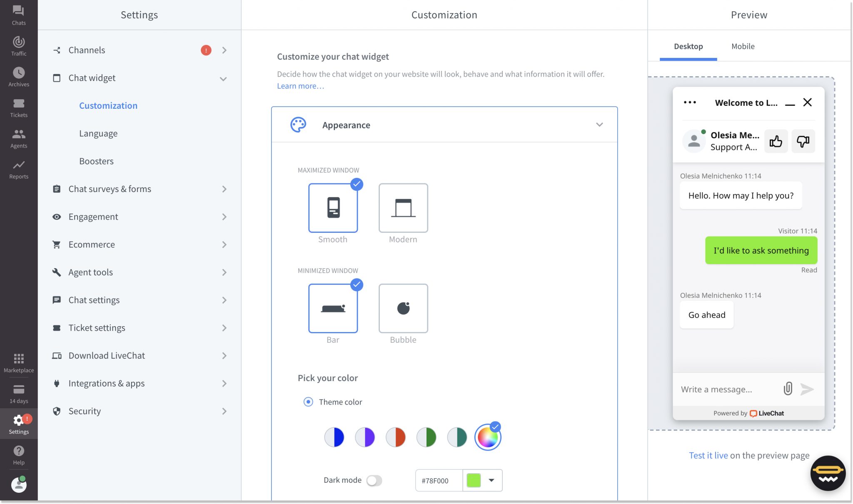Click the Learn more link
The image size is (853, 504).
pos(300,86)
